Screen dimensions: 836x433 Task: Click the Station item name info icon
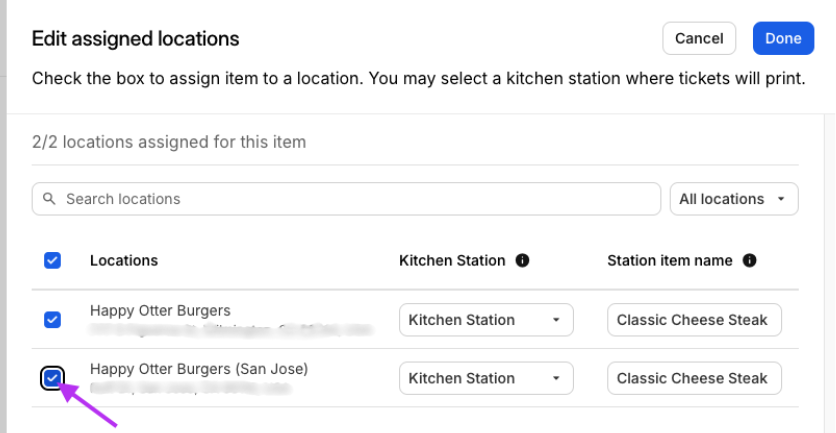(750, 260)
